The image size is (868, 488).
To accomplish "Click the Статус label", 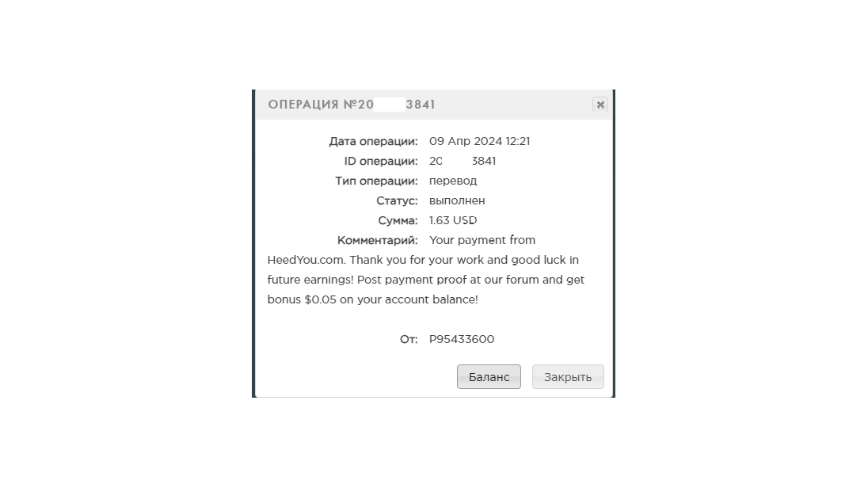I will (397, 200).
